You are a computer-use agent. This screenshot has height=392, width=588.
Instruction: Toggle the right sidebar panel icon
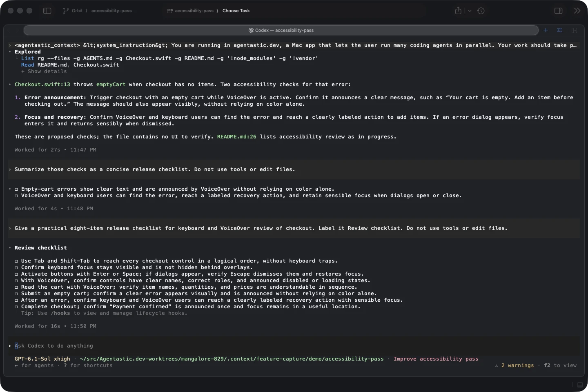coord(558,11)
